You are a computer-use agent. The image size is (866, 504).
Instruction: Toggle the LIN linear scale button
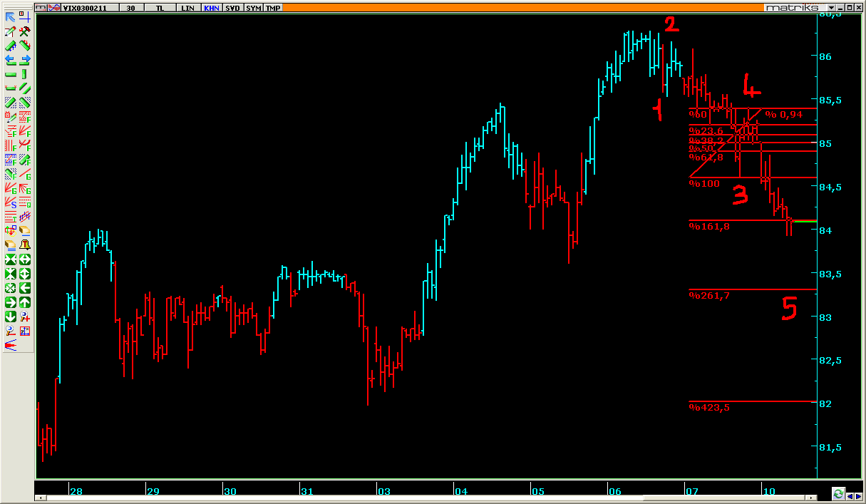point(187,8)
